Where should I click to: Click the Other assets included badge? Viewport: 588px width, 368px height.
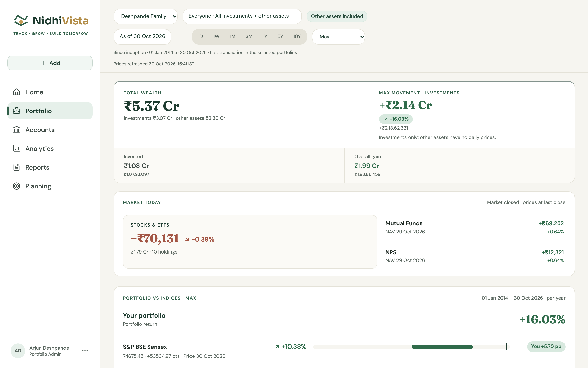coord(337,16)
